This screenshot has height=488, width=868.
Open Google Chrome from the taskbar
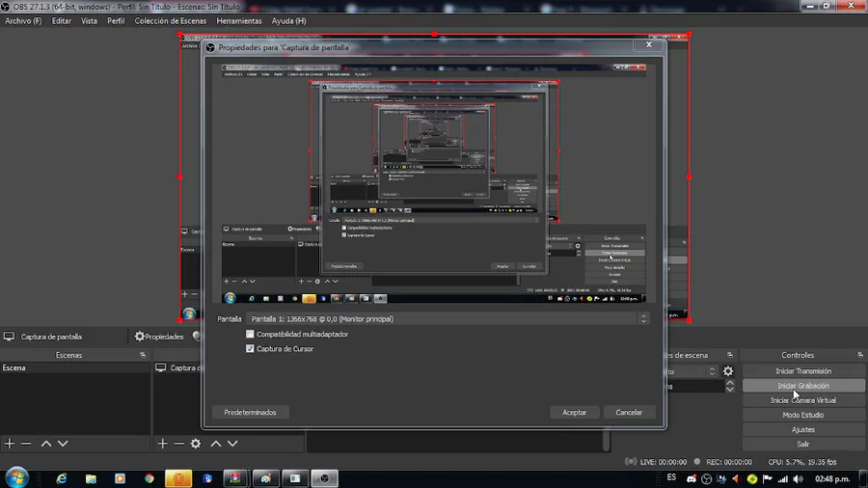[x=149, y=478]
